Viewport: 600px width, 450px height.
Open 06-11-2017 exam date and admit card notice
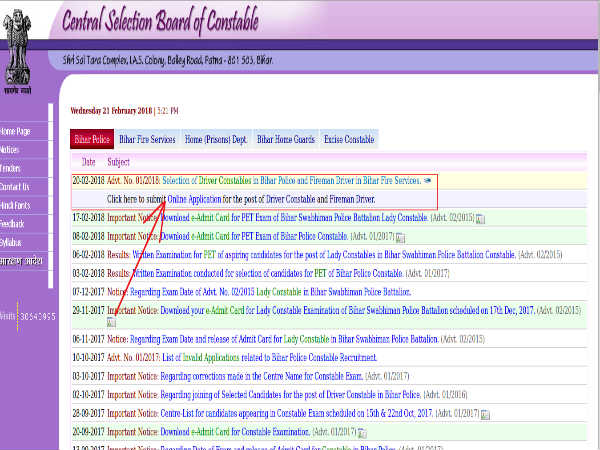pyautogui.click(x=284, y=339)
